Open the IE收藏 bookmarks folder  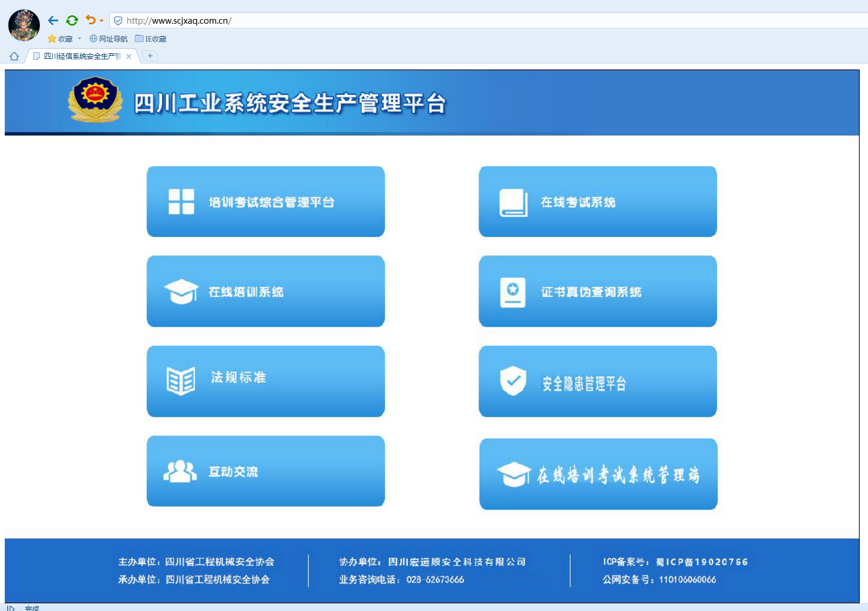click(x=151, y=39)
